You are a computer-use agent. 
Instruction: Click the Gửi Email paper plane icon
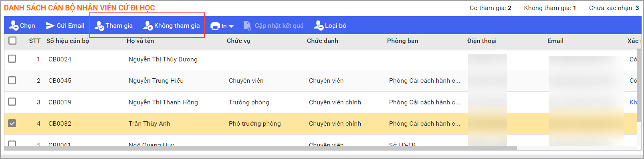[x=50, y=26]
